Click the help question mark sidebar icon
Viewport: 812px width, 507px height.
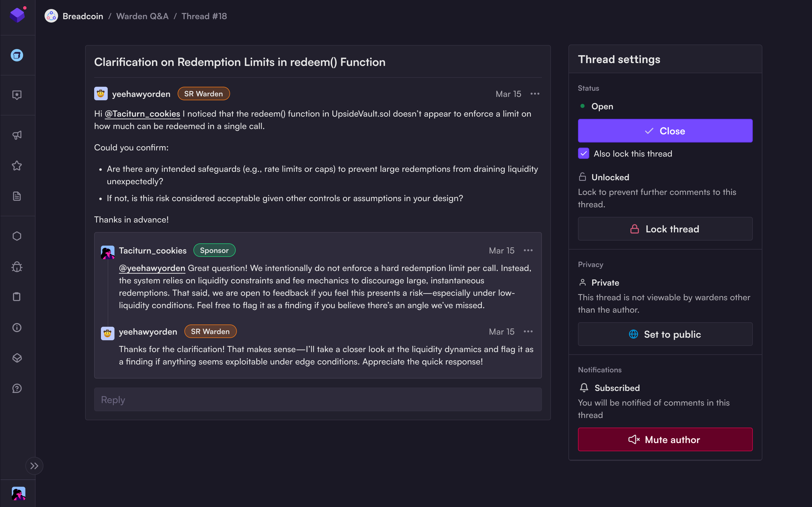[17, 388]
